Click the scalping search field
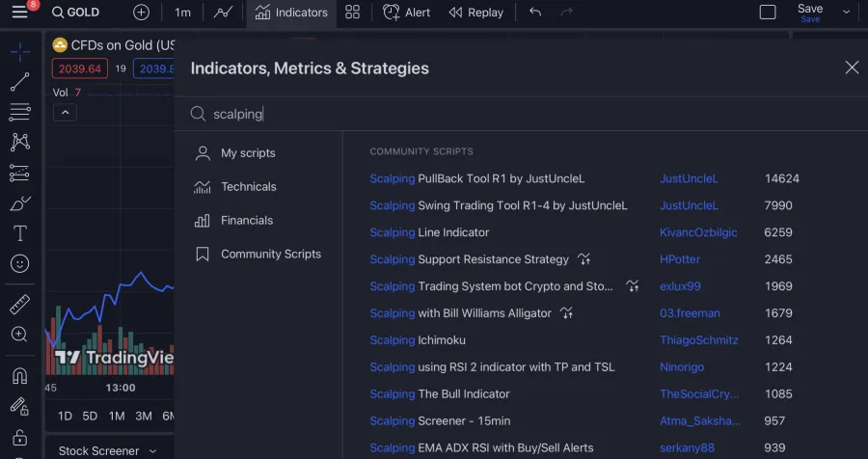The height and width of the screenshot is (459, 868). [x=521, y=114]
